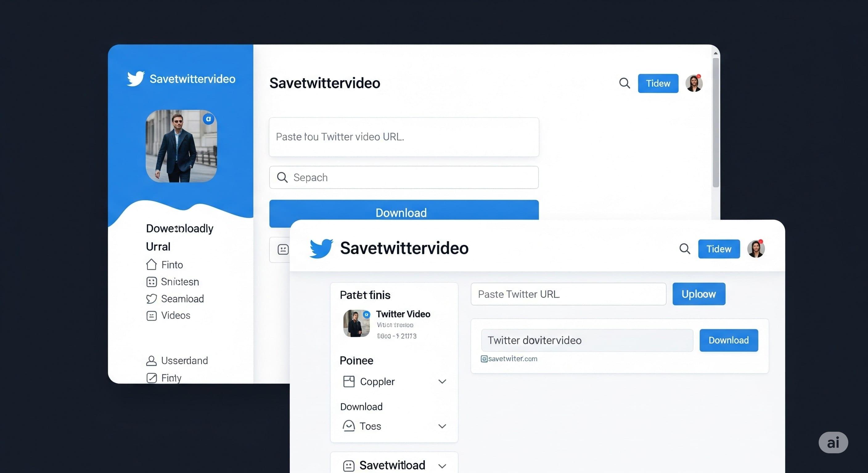Click sidebar profile photo of man in suit
Viewport: 868px width, 473px height.
coord(181,146)
